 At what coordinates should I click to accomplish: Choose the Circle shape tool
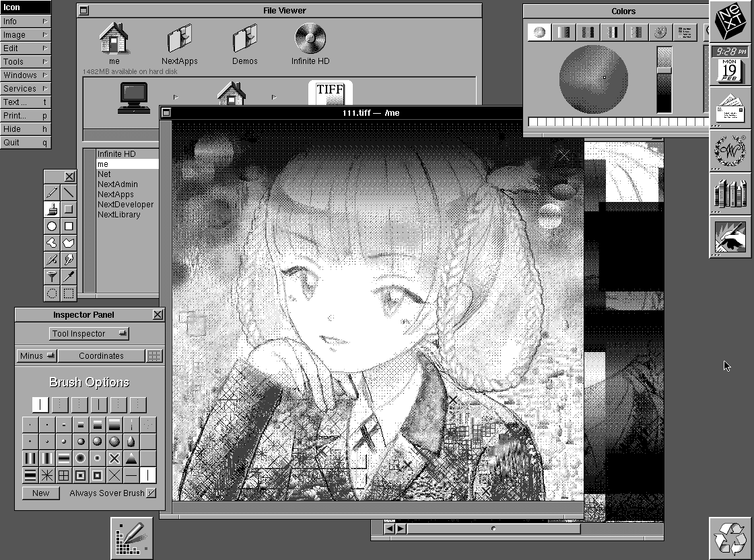tap(52, 227)
